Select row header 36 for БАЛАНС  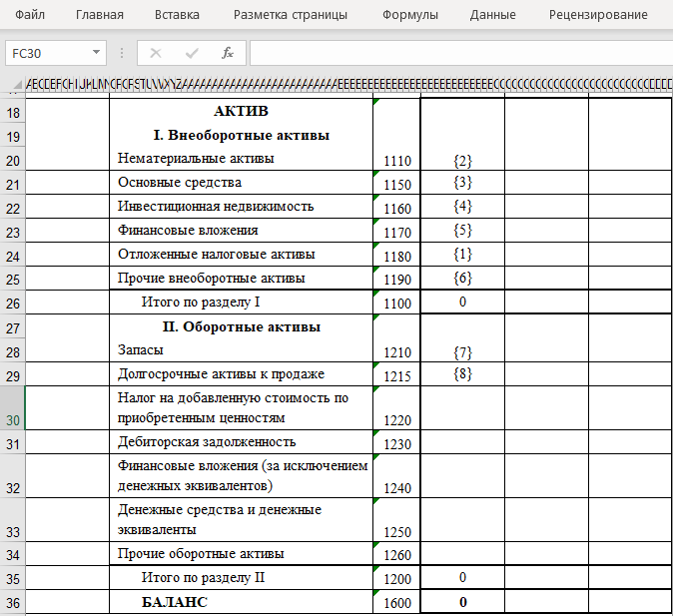pos(12,602)
